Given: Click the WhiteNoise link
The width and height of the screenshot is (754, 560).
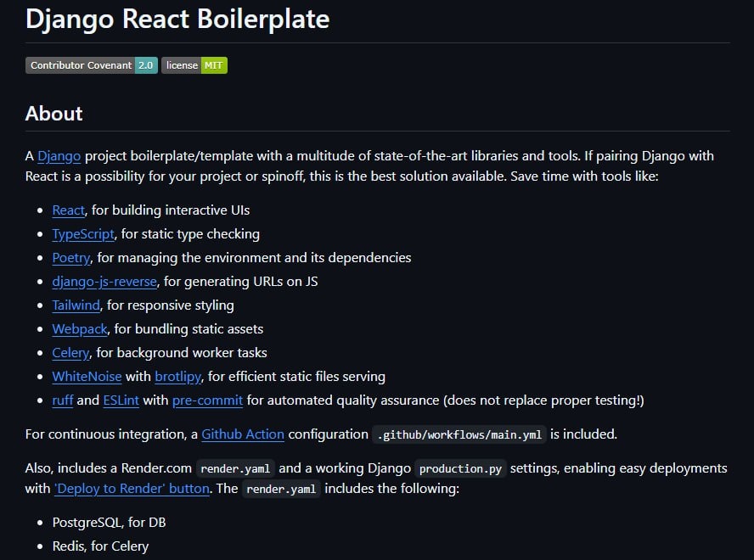Looking at the screenshot, I should coord(87,377).
